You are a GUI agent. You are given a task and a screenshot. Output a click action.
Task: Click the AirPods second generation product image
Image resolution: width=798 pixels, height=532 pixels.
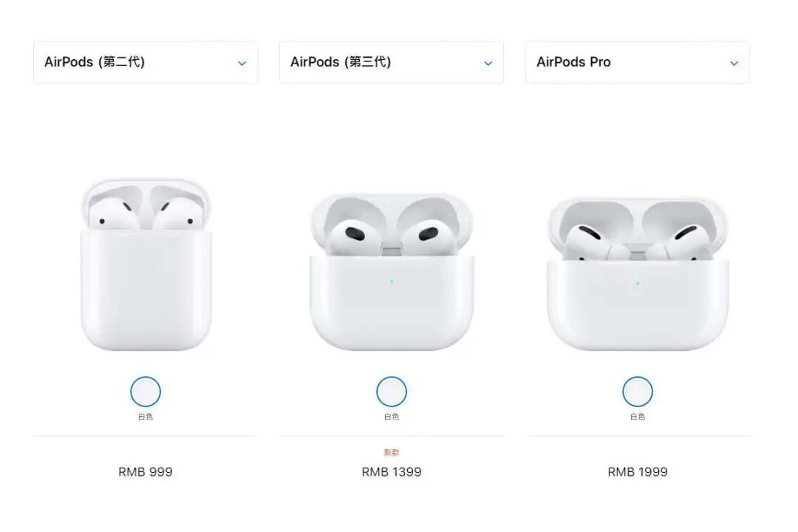point(146,265)
